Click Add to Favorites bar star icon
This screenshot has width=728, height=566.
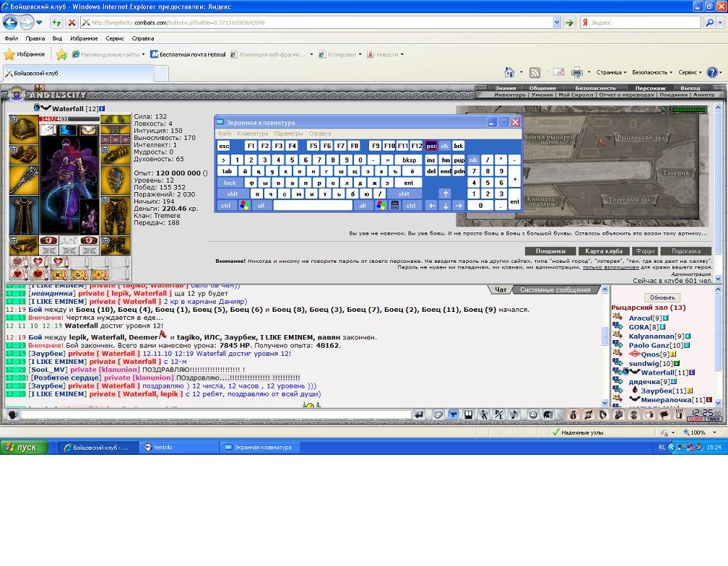click(61, 55)
